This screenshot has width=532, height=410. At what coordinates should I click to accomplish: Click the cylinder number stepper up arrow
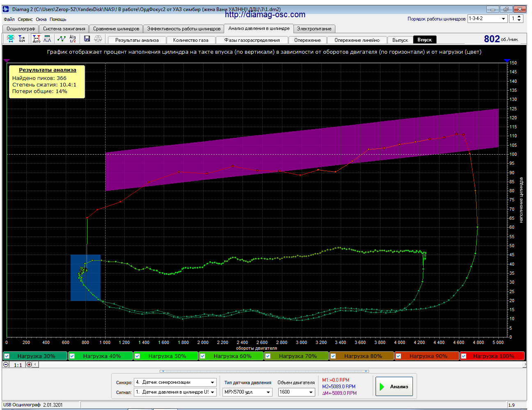click(x=519, y=17)
